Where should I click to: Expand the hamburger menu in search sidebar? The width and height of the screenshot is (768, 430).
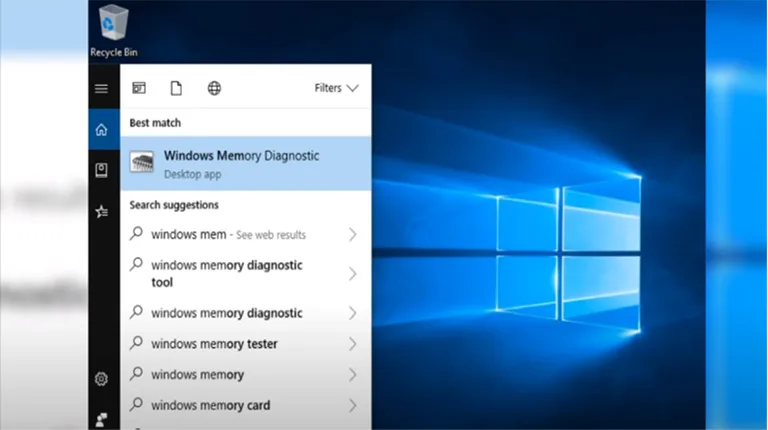101,89
